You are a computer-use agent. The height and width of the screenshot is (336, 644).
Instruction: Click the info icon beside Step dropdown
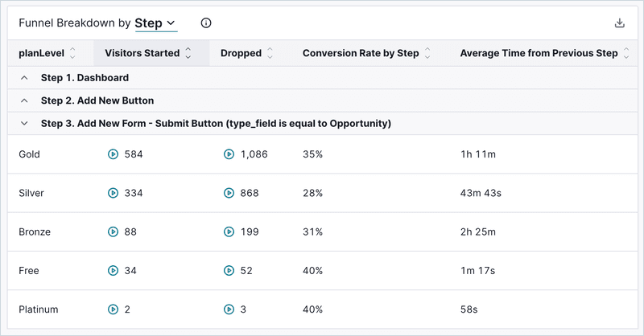206,23
